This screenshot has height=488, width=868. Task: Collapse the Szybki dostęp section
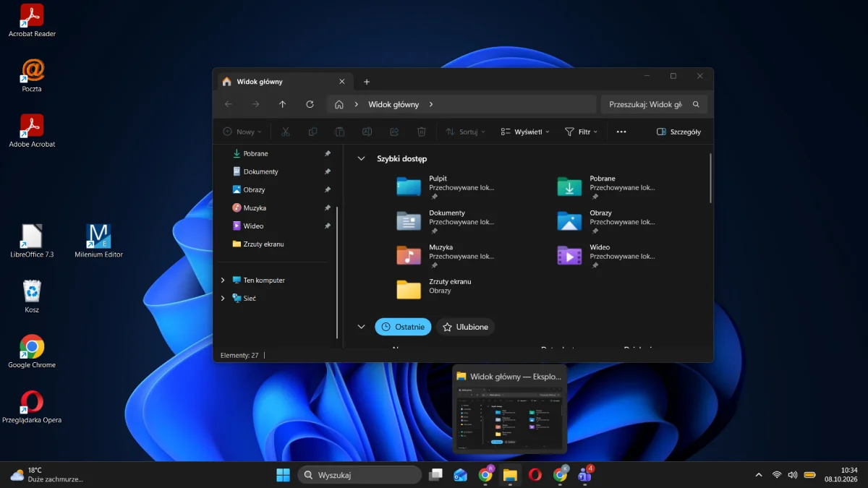tap(362, 158)
